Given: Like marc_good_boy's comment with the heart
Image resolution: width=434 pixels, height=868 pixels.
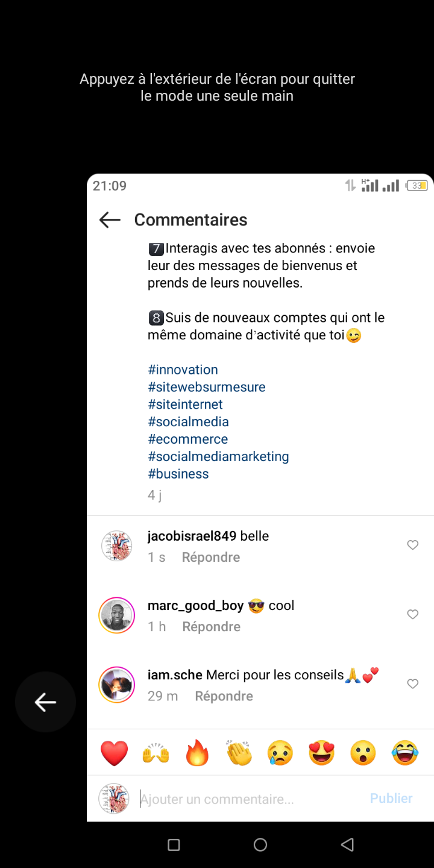Looking at the screenshot, I should pyautogui.click(x=413, y=614).
